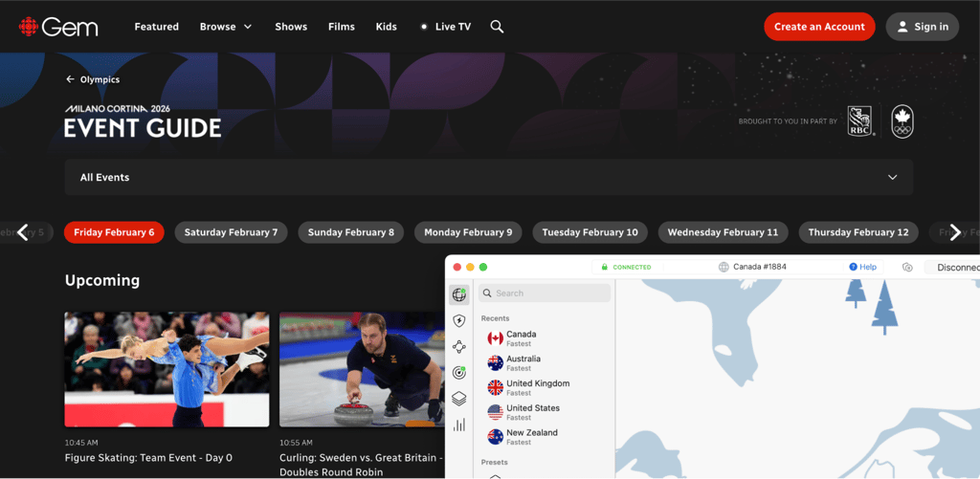Click the United States flag icon

coord(495,412)
